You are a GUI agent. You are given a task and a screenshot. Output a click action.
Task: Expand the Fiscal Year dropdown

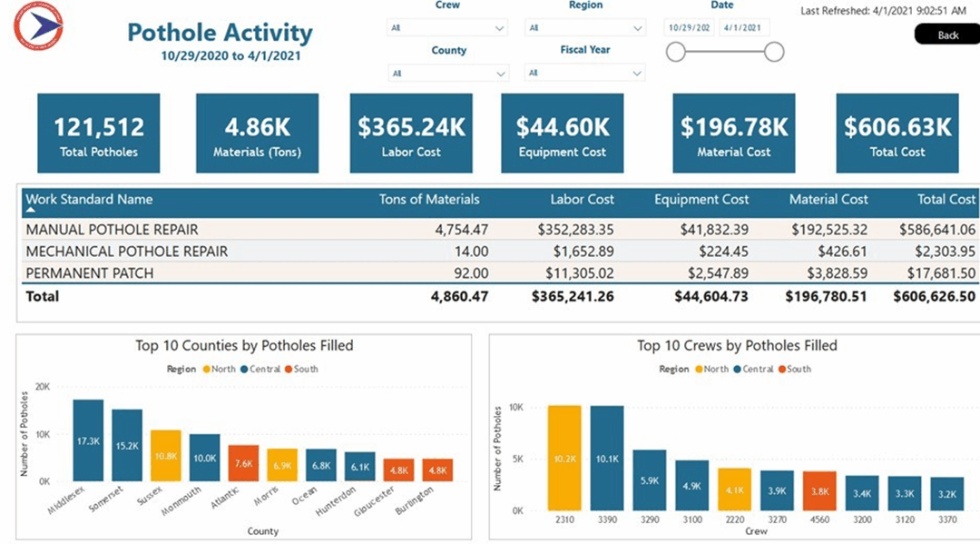(x=585, y=73)
